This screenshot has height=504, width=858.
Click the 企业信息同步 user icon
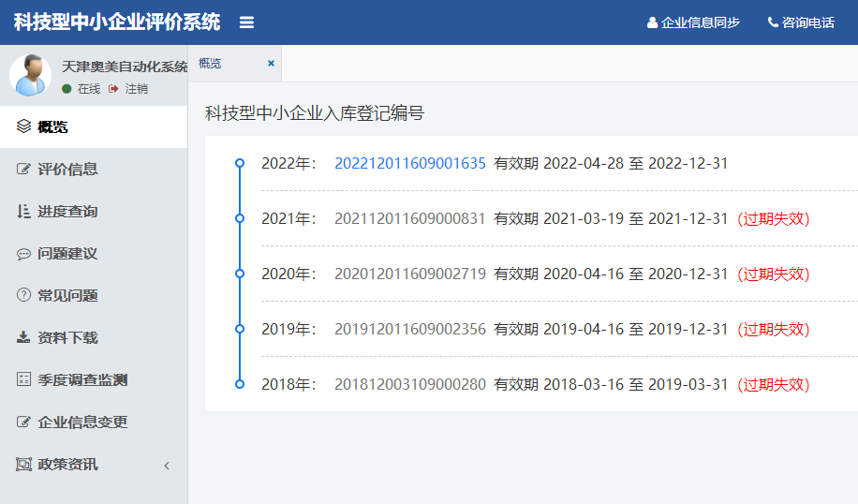[x=652, y=22]
